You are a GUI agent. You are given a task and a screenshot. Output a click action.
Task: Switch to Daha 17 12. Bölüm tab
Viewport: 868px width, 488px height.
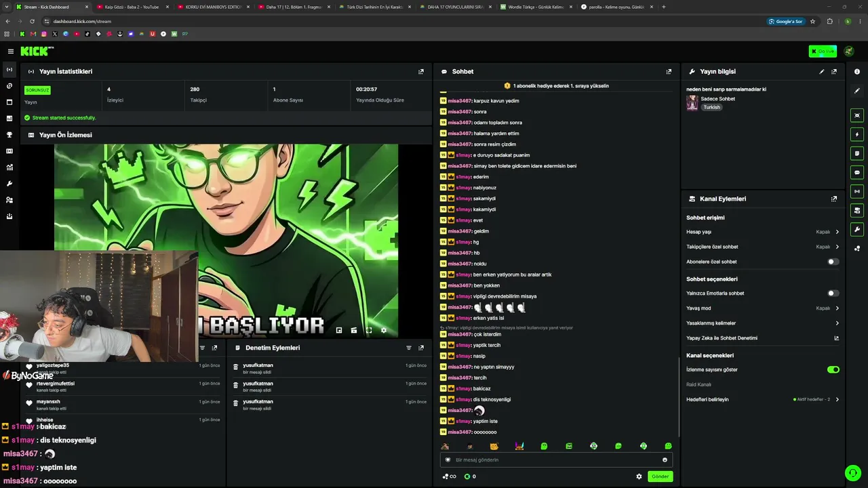point(293,7)
